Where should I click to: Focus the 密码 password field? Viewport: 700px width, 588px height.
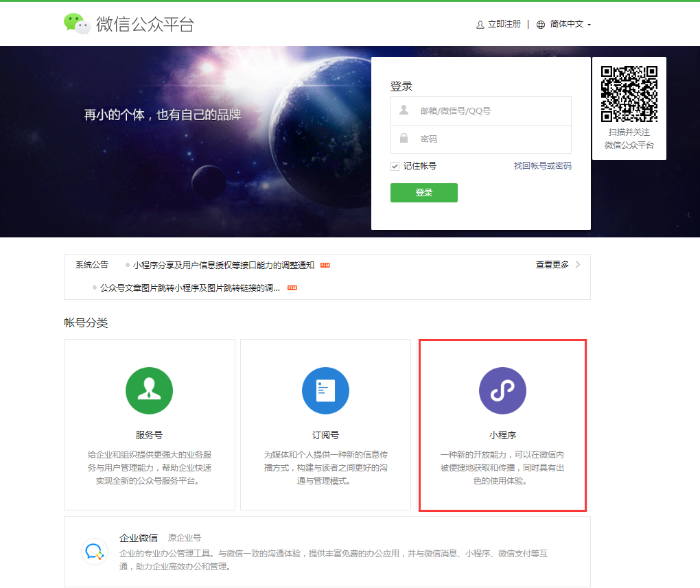click(481, 139)
